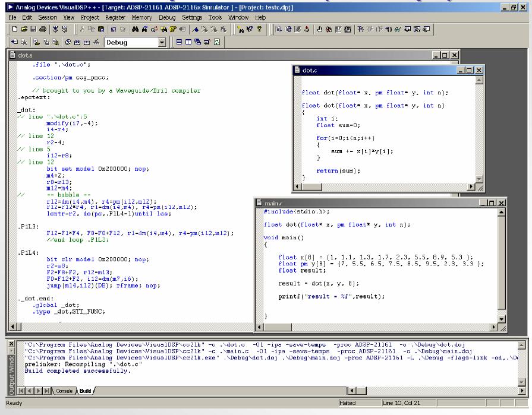Click the Tile Horizontally window icon

click(179, 42)
